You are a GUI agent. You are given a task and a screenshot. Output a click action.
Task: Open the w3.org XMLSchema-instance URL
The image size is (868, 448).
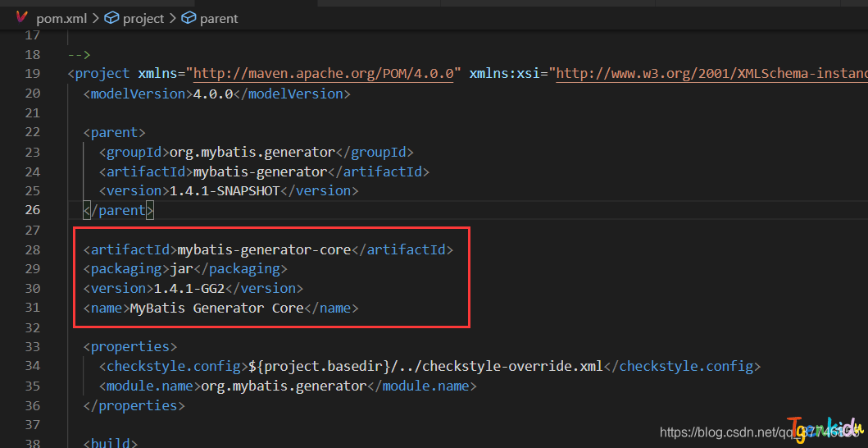point(712,74)
